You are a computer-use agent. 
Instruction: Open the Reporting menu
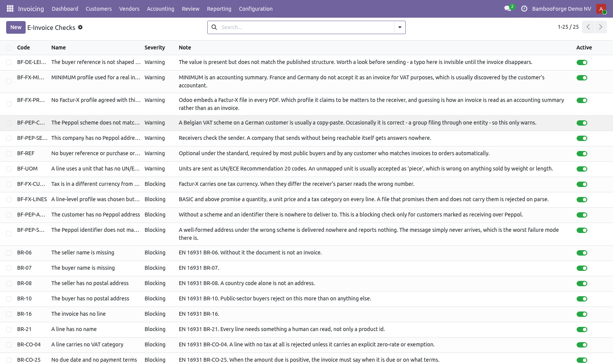[x=219, y=9]
